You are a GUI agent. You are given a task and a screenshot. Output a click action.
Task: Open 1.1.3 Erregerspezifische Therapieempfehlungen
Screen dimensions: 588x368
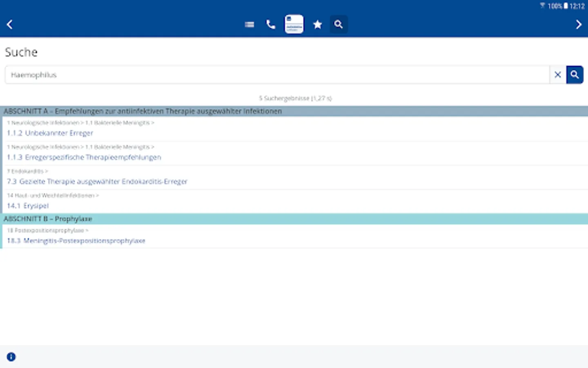point(84,157)
